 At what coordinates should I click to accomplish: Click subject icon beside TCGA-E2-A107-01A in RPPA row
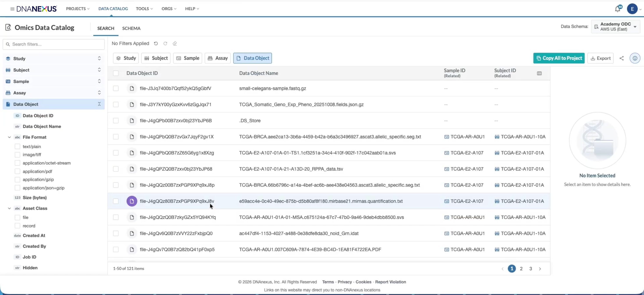coord(497,169)
